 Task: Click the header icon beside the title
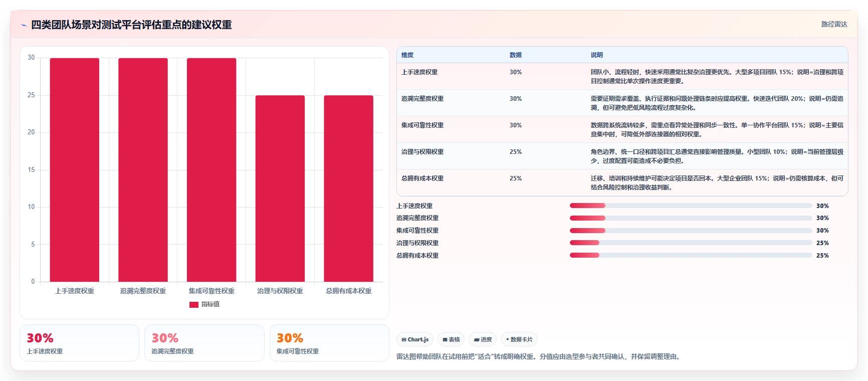24,25
